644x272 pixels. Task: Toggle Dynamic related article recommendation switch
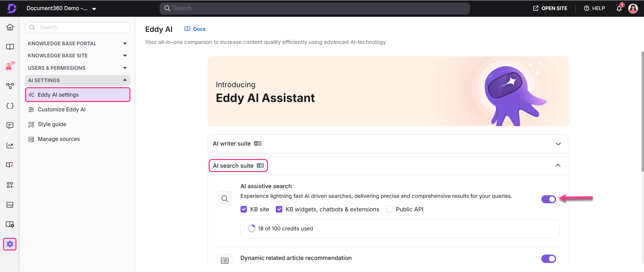coord(548,259)
